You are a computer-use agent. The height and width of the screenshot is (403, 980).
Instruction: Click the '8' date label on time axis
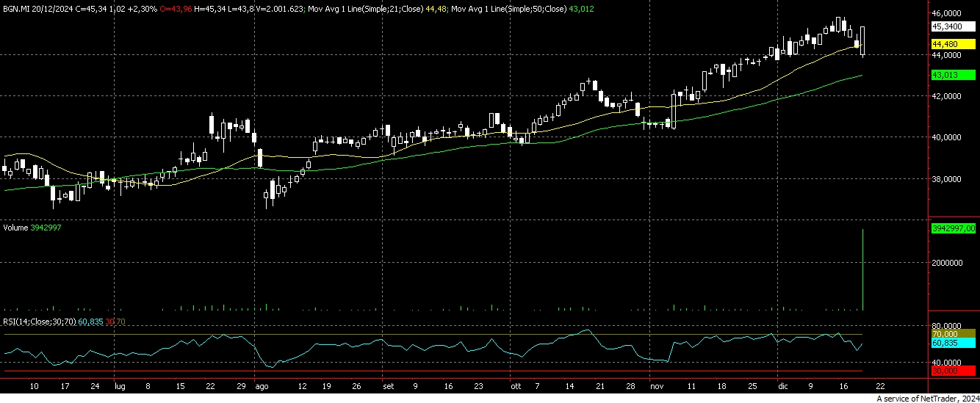[148, 385]
